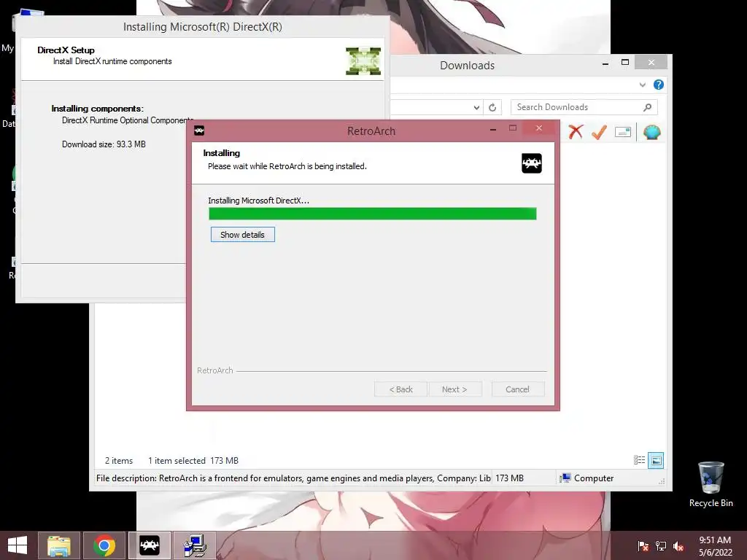Click the RetroArch title bar icon

[x=199, y=131]
